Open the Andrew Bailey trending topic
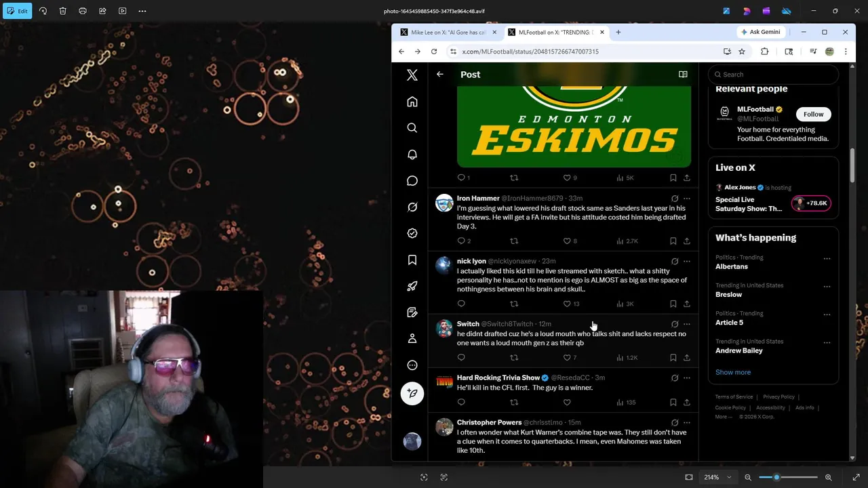 click(739, 350)
